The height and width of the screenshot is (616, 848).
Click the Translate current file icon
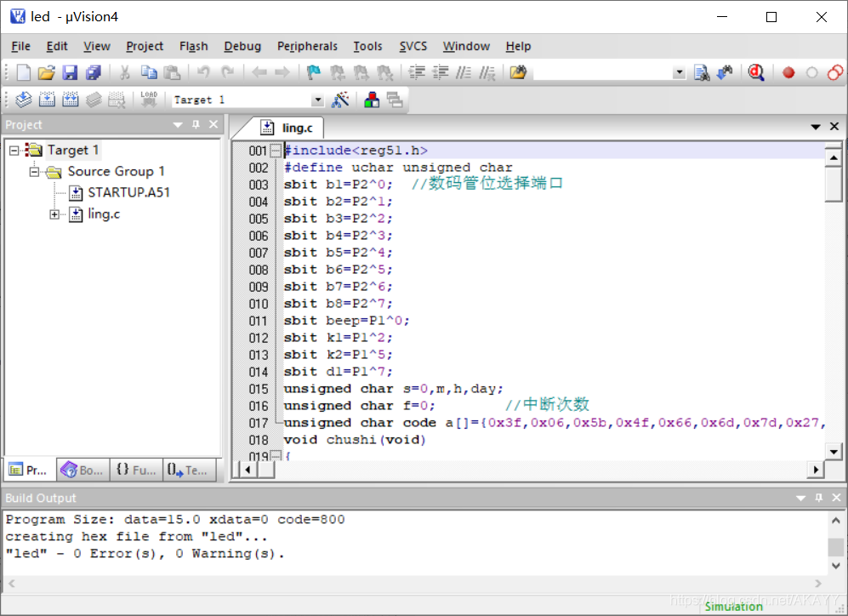23,100
